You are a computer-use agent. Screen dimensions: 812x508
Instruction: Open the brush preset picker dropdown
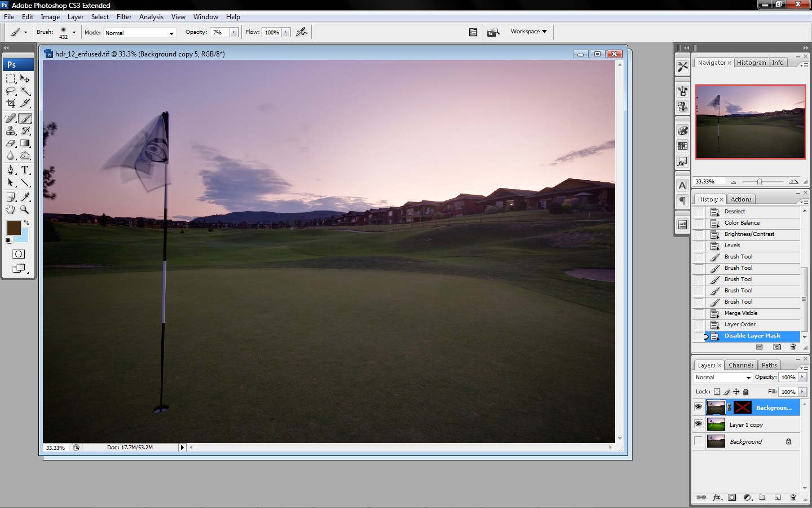[x=74, y=32]
